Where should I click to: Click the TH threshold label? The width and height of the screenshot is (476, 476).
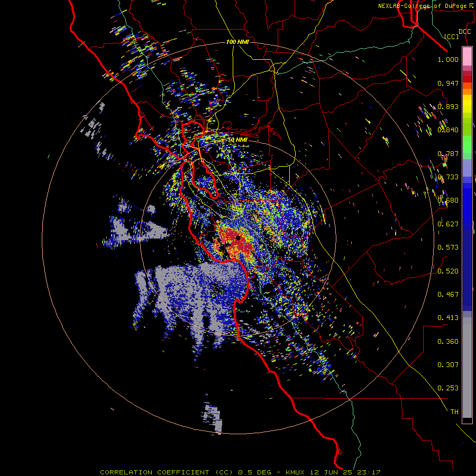454,412
